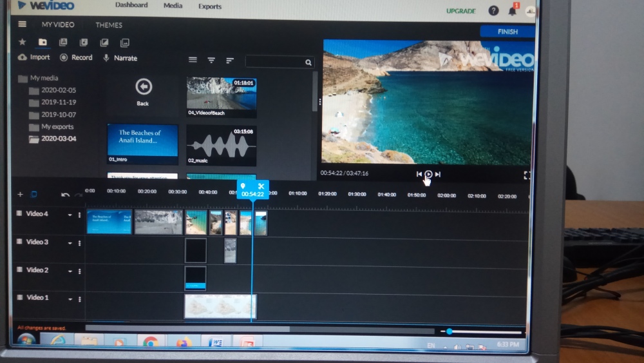Expand the Video 4 track dropdown arrow
Viewport: 644px width, 363px height.
[x=70, y=215]
